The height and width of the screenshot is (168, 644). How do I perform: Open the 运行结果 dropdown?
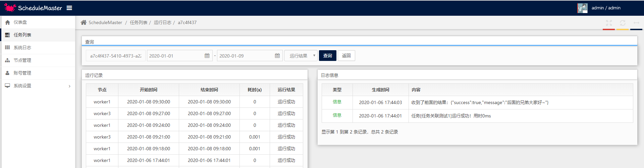pyautogui.click(x=301, y=56)
